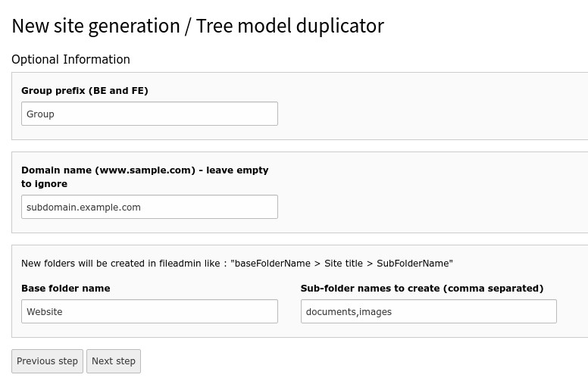Viewport: 588px width, 384px height.
Task: Click "New site generation" in the page title
Action: [95, 26]
